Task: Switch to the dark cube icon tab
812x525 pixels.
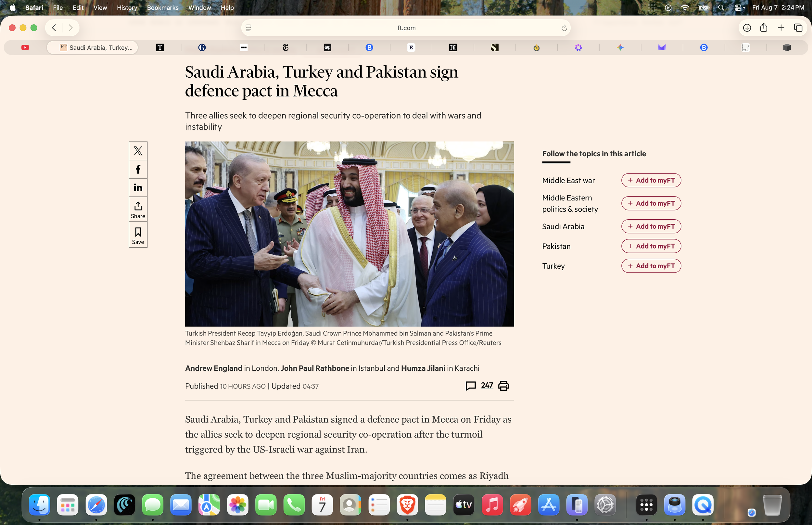Action: tap(787, 47)
